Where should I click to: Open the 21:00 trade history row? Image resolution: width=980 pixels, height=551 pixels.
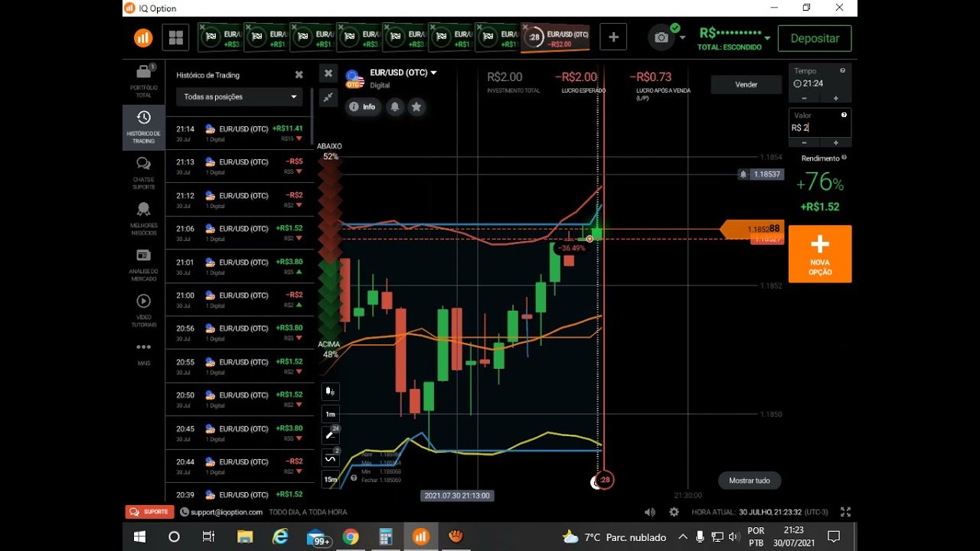coord(240,299)
